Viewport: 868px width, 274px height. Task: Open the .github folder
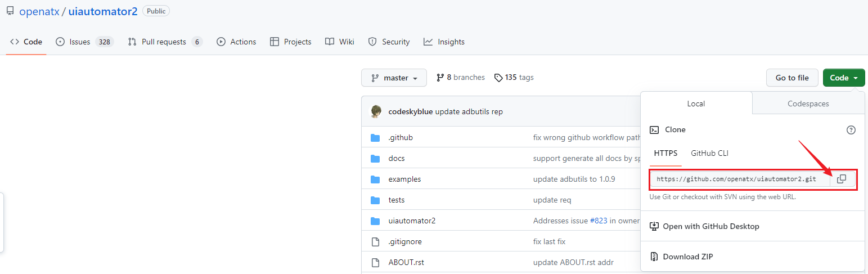tap(401, 137)
